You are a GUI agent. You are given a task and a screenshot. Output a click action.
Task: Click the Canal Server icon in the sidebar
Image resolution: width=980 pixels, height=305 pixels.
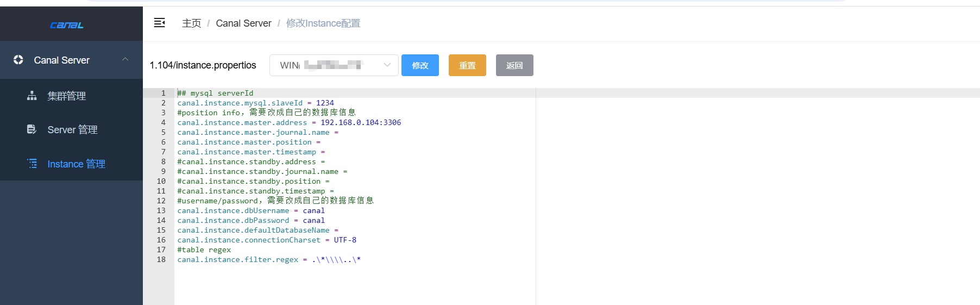pyautogui.click(x=18, y=60)
